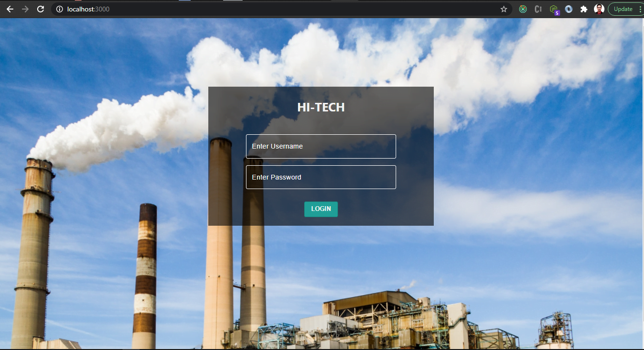Viewport: 644px width, 350px height.
Task: Open the gray C extension icon
Action: (x=538, y=9)
